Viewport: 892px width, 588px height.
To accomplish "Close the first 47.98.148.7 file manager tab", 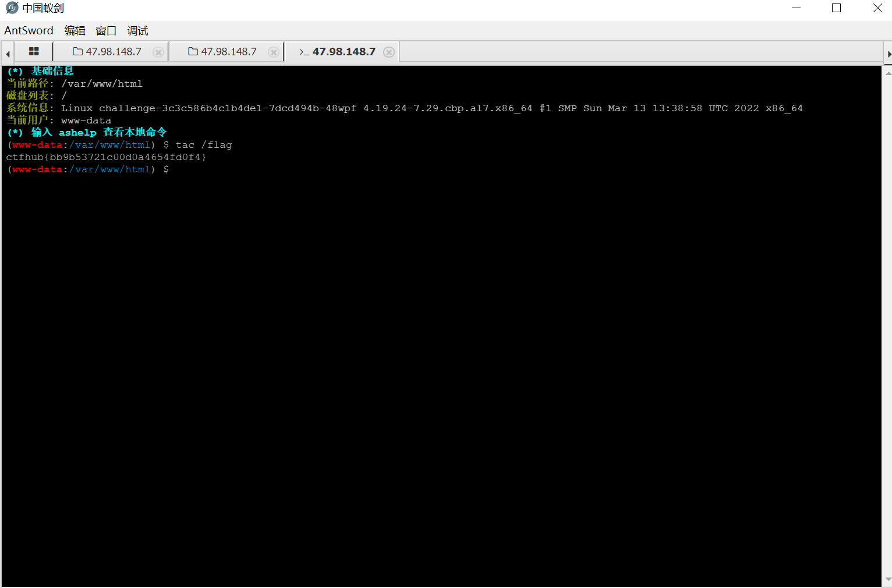I will (158, 52).
